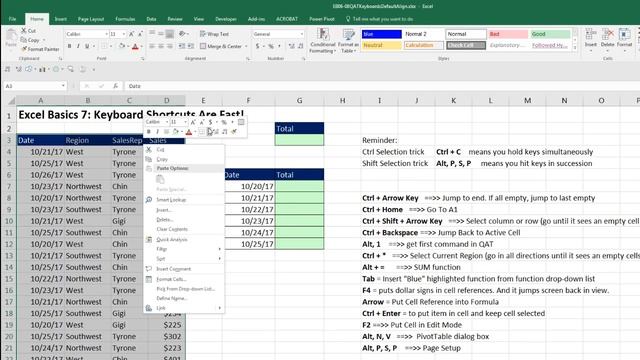Screen dimensions: 640x360
Task: Open the Format cells ribbon menu
Action: (624, 39)
